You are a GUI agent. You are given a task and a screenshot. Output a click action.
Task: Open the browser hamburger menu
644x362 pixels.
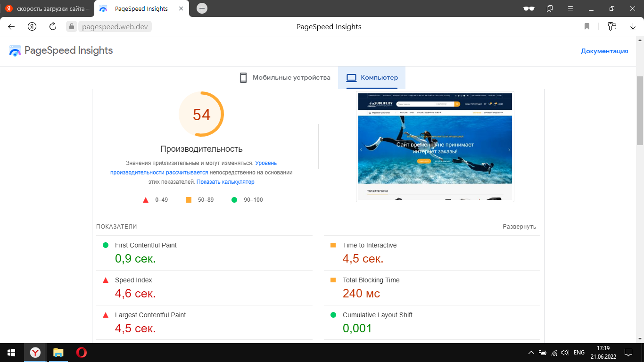tap(571, 8)
